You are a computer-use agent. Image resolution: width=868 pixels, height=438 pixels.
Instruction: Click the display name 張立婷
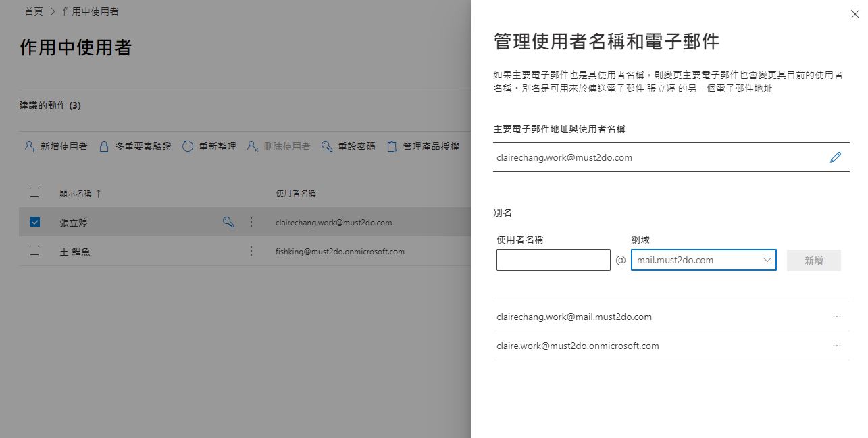74,222
